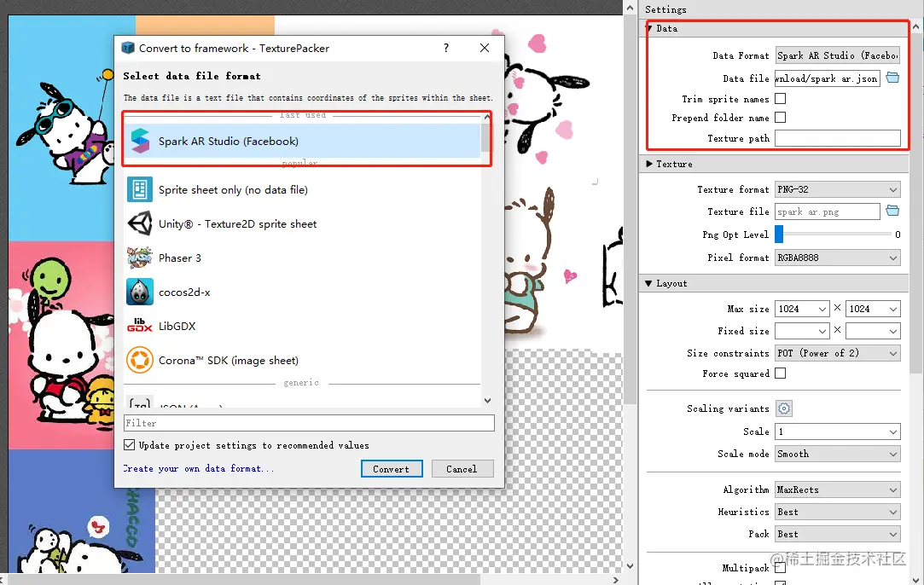Screen dimensions: 924x585
Task: Click the 'Select data file format' heading
Action: (191, 76)
